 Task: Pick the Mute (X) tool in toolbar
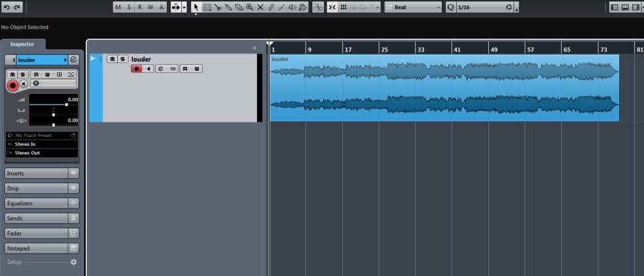click(x=260, y=7)
